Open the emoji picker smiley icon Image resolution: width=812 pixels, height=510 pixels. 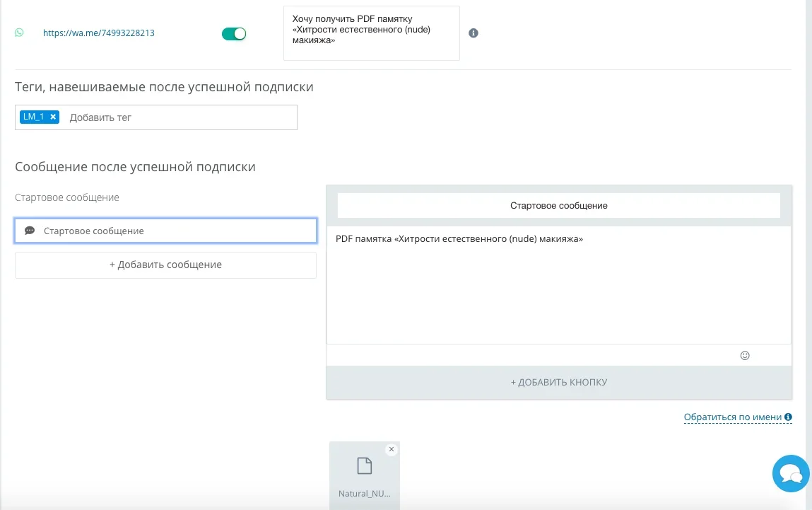[745, 356]
